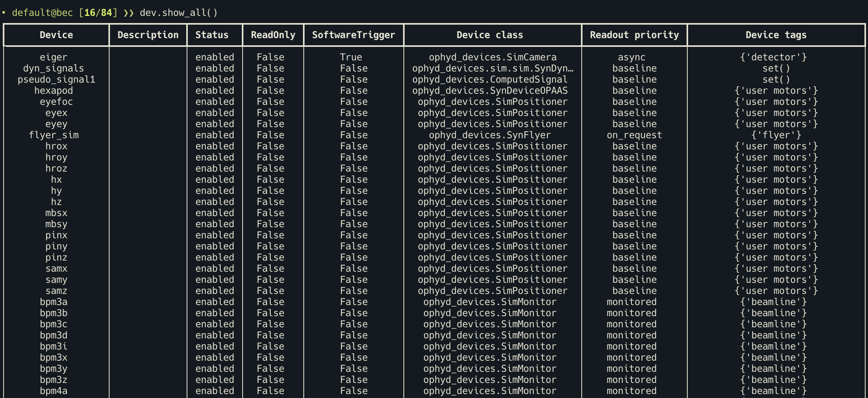Select the hx device name

point(56,180)
